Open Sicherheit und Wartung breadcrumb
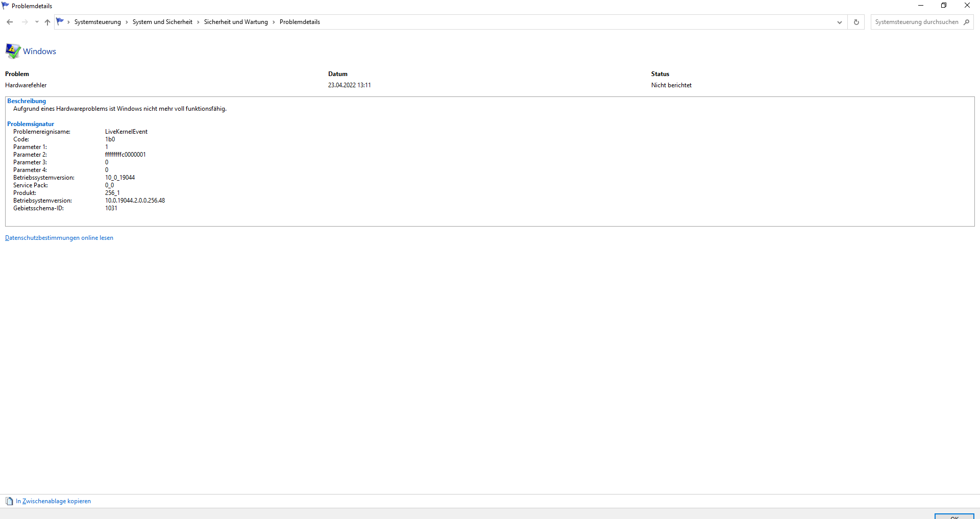 (236, 22)
